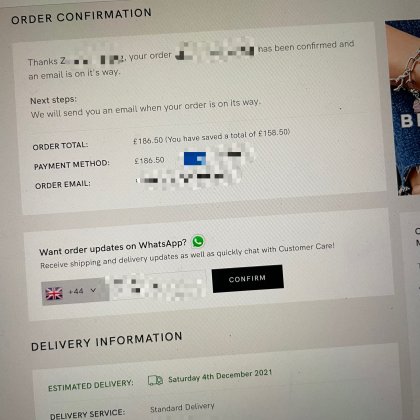Click the PAYMENT METHOD label
420x420 pixels.
[x=72, y=165]
